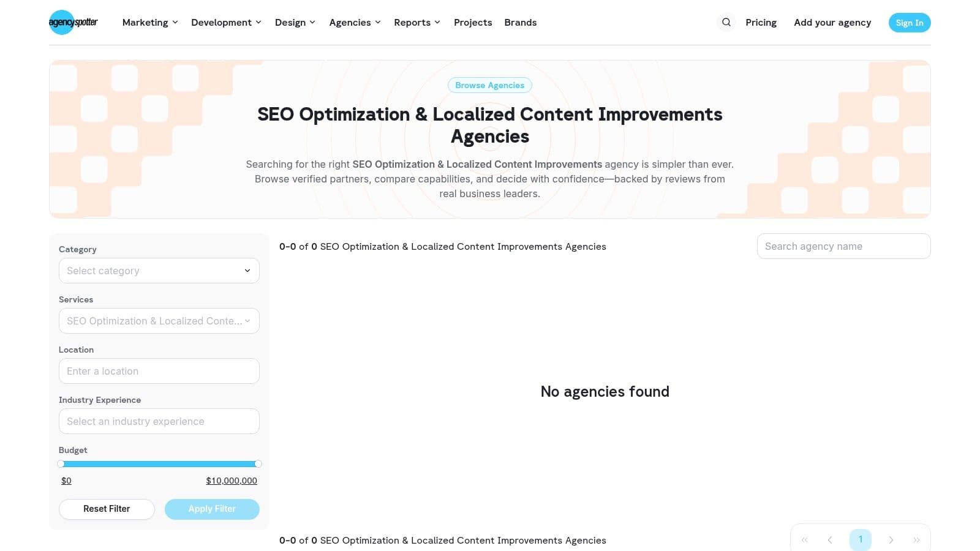Open the Services filter dropdown

[x=159, y=321]
